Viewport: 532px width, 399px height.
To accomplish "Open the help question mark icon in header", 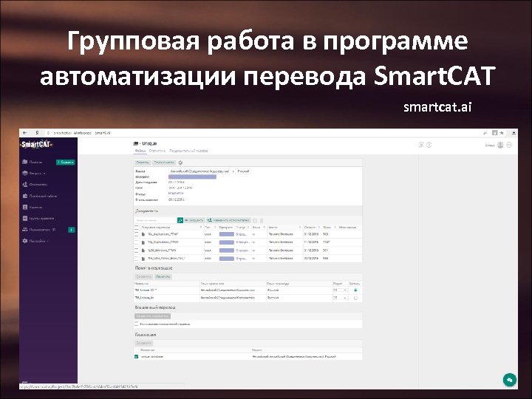I will 429,145.
